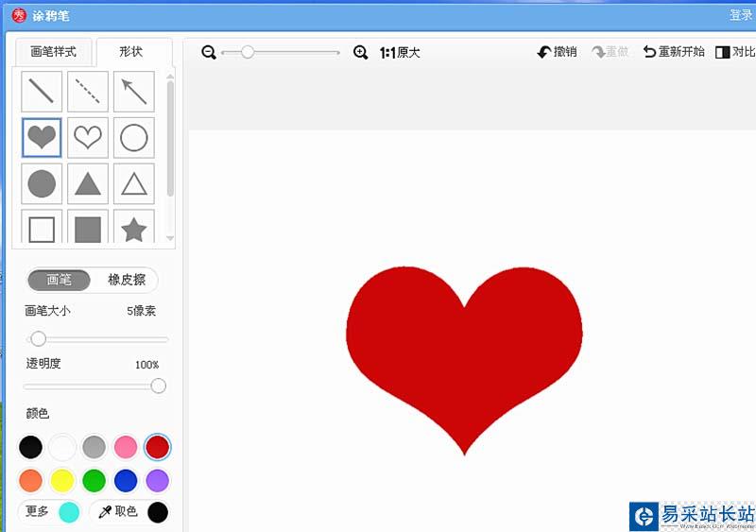
Task: Click the shapes list scrollbar thumb
Action: 170,138
